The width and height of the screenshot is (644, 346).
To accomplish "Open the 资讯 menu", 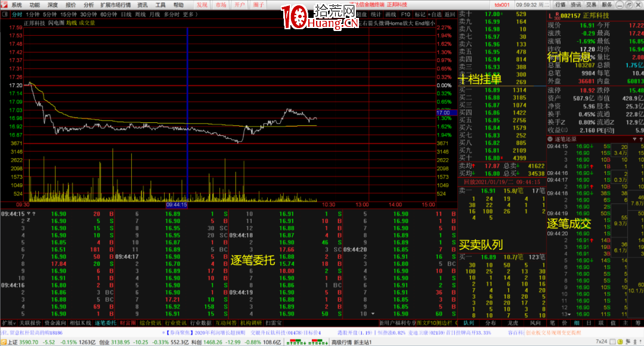I will pyautogui.click(x=143, y=5).
